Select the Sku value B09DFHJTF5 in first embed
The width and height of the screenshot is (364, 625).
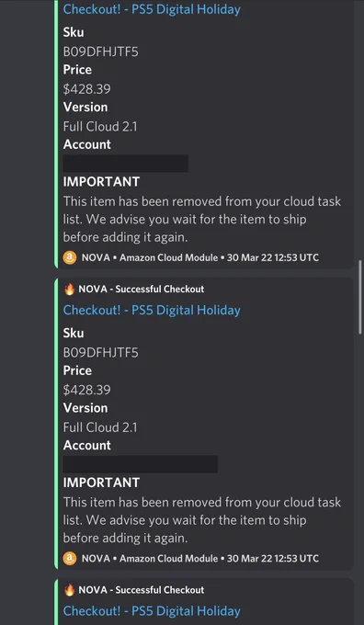click(x=101, y=51)
